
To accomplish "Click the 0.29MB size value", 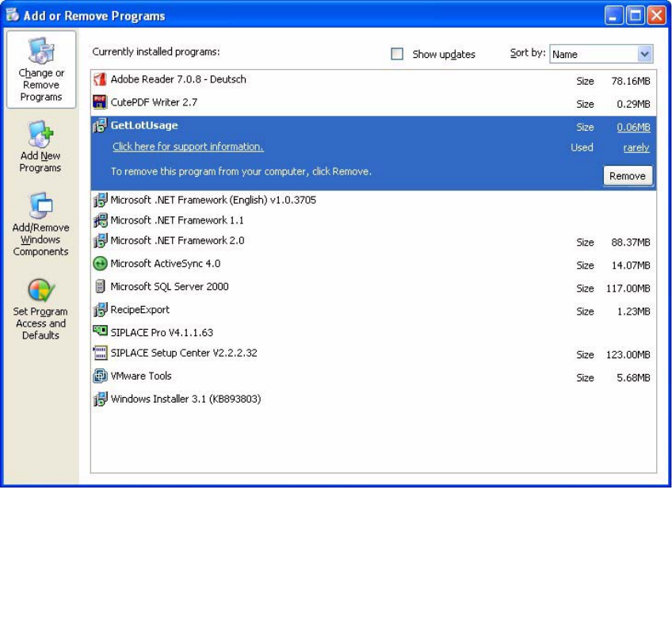I will pyautogui.click(x=633, y=104).
